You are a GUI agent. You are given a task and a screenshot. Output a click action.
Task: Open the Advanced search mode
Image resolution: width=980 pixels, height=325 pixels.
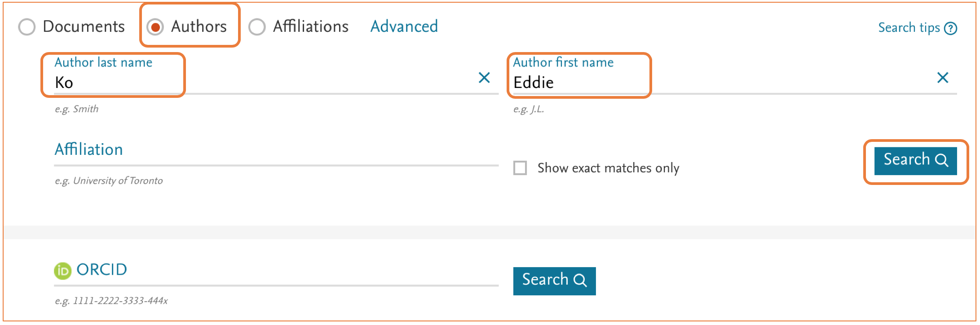(x=403, y=27)
